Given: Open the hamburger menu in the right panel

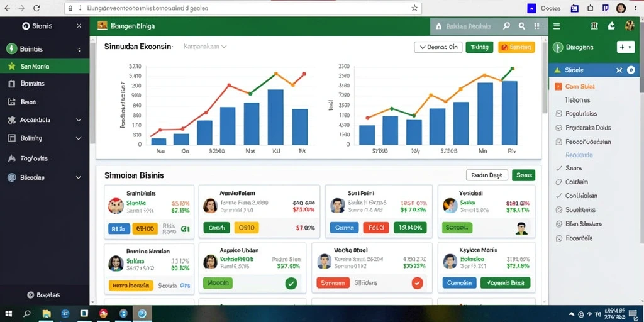Looking at the screenshot, I should (x=557, y=26).
